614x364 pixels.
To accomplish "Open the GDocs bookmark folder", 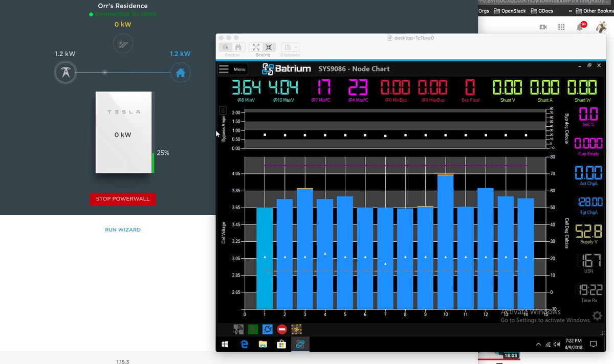I will pos(542,11).
